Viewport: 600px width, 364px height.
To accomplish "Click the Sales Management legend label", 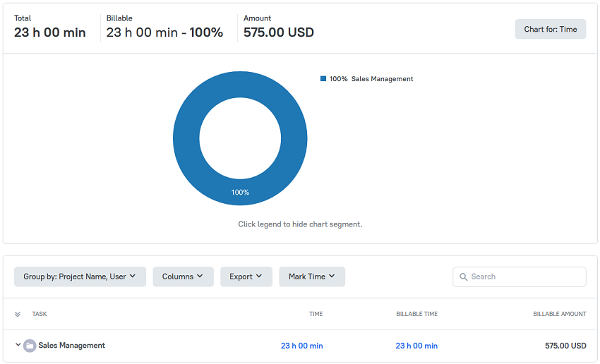I will point(382,79).
